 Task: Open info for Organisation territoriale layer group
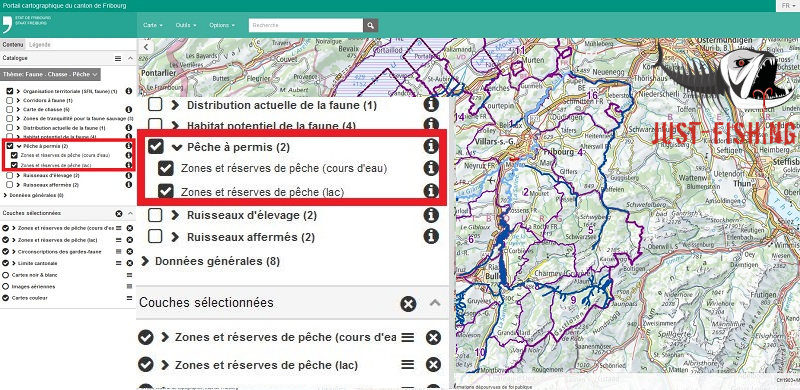tap(129, 91)
